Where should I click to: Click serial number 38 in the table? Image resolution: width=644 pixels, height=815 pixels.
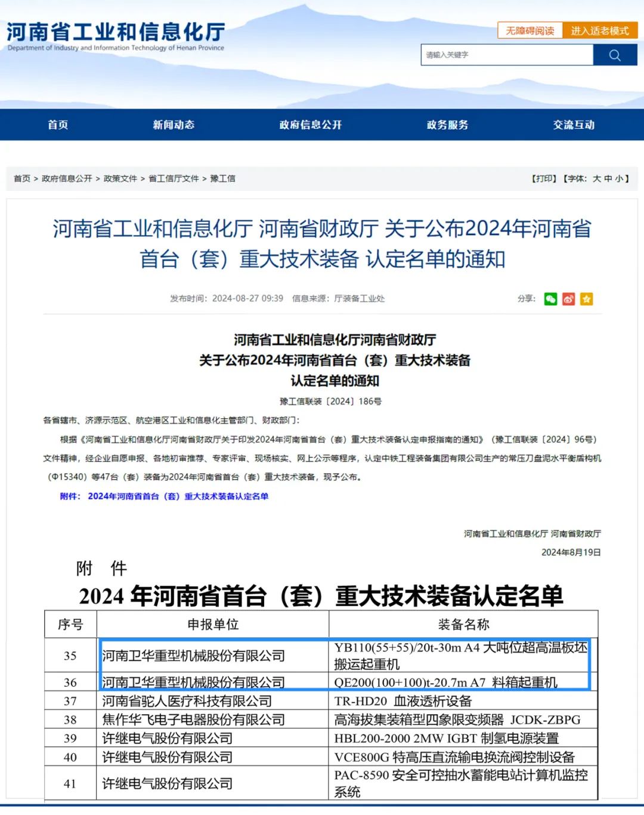tap(70, 720)
